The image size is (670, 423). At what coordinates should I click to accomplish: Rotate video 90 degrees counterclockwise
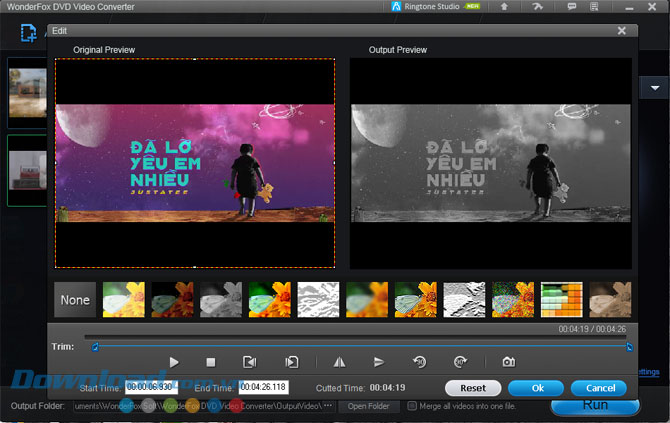point(420,362)
